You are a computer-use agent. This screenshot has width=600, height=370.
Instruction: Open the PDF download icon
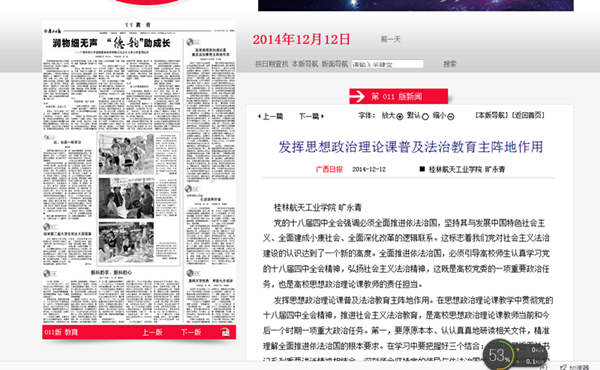pyautogui.click(x=225, y=332)
